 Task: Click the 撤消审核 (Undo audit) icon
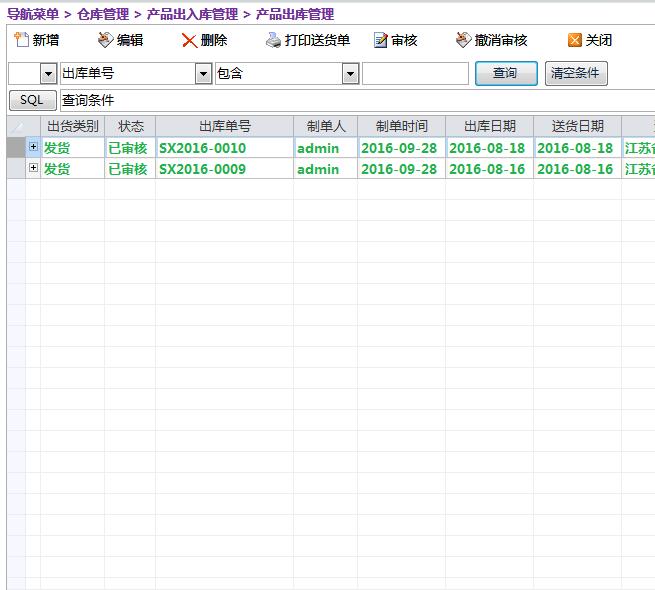tap(463, 40)
